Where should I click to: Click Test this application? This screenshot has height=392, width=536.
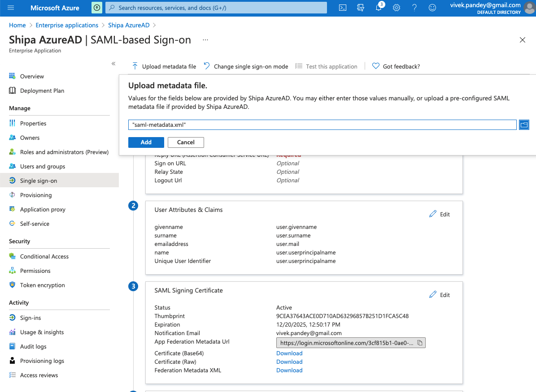[x=326, y=66]
